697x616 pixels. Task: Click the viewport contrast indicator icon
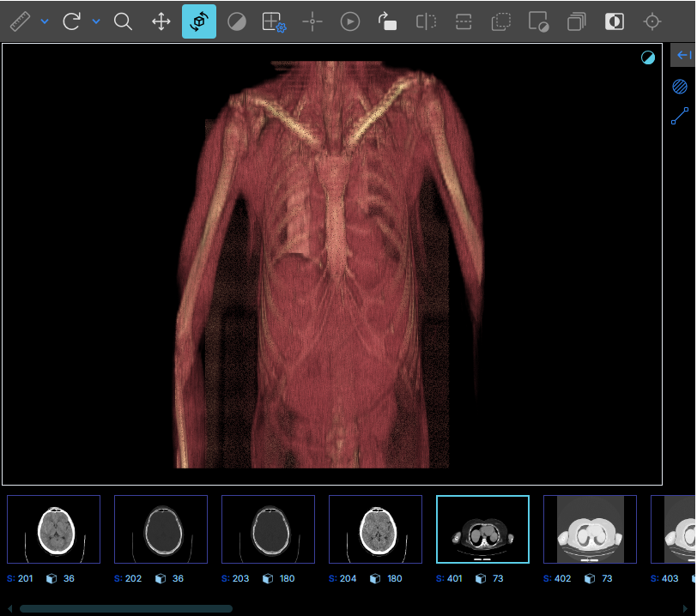click(x=648, y=57)
